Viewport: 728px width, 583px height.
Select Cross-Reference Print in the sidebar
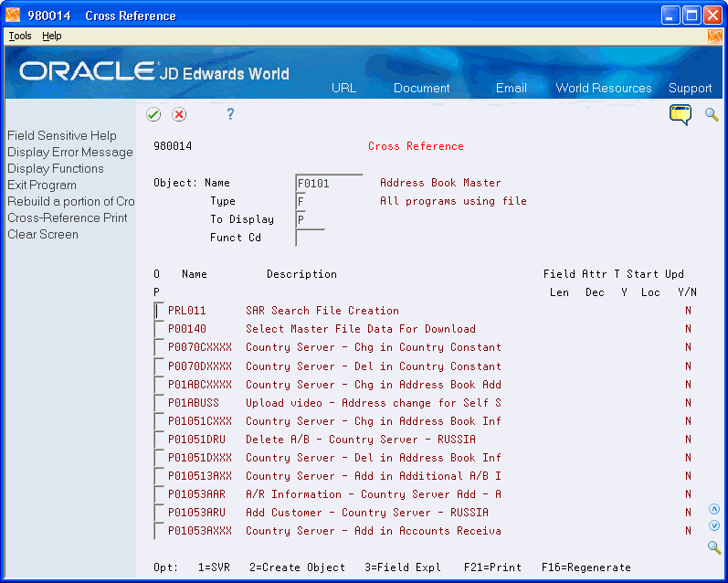tap(68, 217)
